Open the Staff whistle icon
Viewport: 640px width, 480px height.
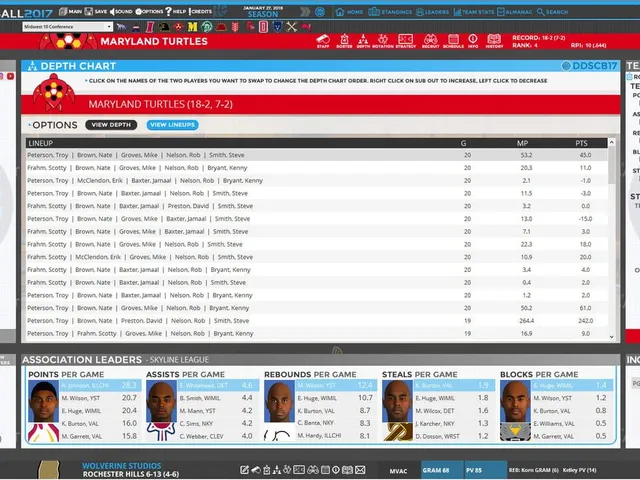coord(323,41)
